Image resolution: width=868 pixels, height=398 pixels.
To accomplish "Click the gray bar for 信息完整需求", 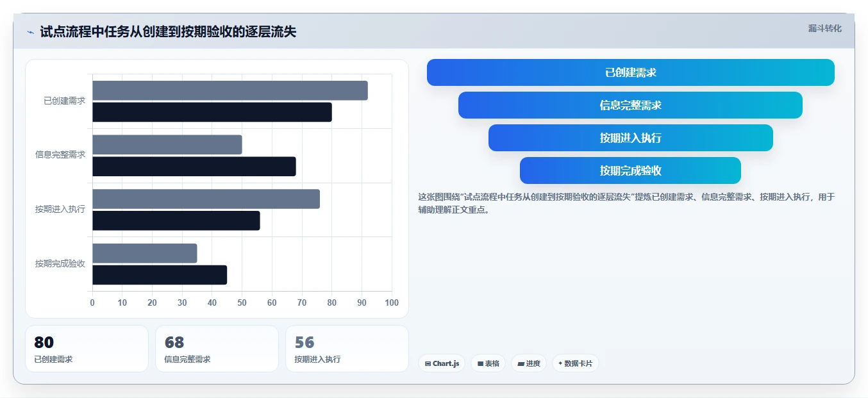I will pyautogui.click(x=167, y=145).
